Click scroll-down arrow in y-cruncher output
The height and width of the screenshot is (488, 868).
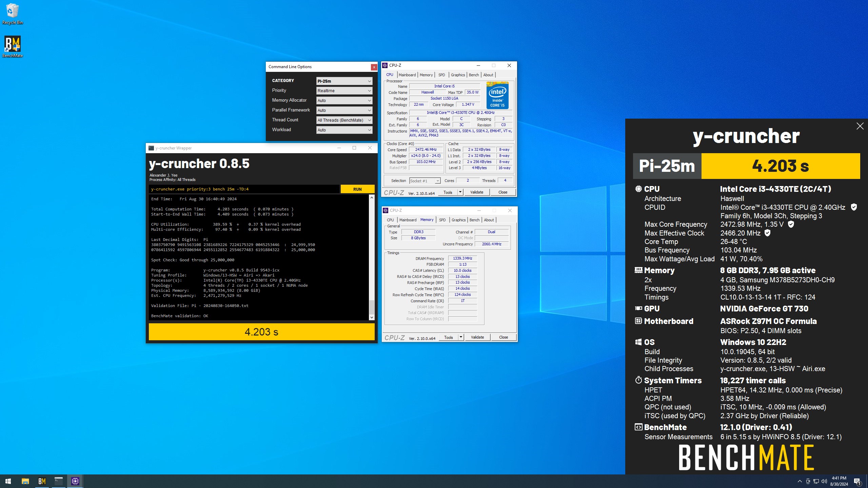coord(372,318)
